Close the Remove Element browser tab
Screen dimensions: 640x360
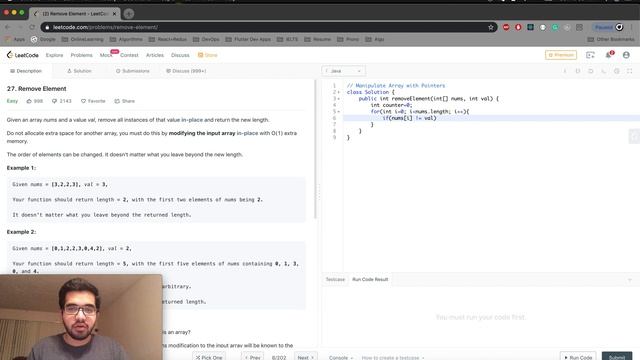point(114,13)
